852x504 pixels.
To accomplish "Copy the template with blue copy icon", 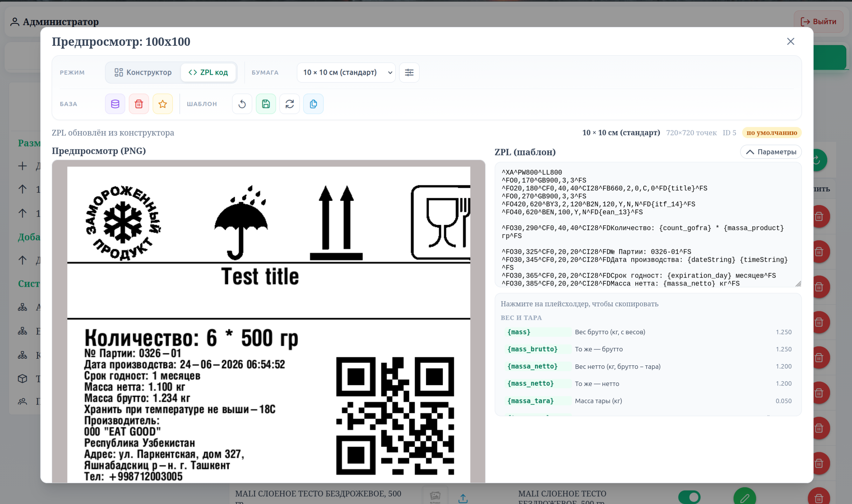I will [x=313, y=104].
